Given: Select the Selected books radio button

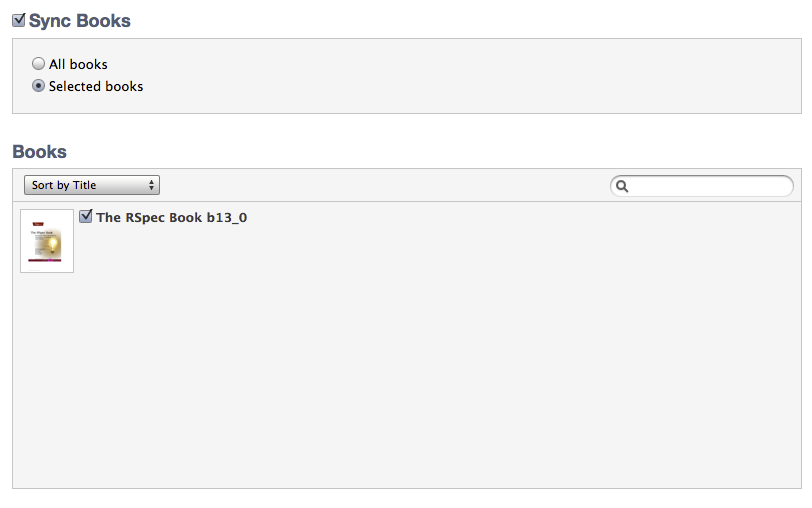Looking at the screenshot, I should 38,86.
